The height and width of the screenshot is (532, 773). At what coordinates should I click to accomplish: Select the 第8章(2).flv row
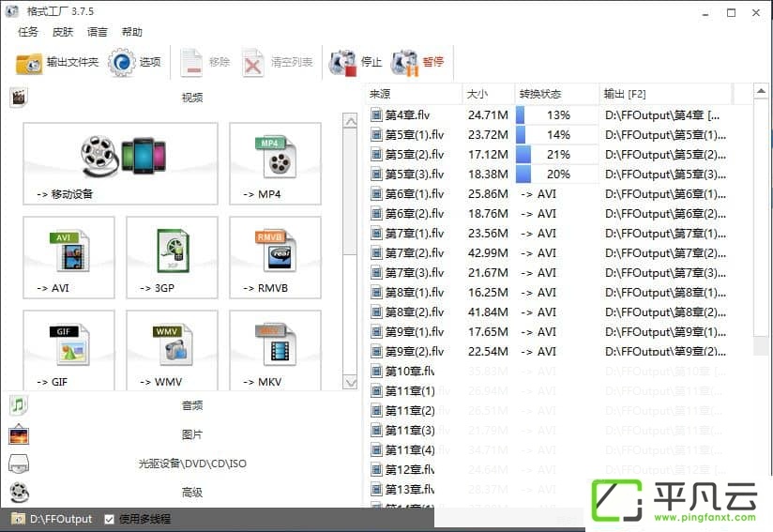pyautogui.click(x=548, y=312)
